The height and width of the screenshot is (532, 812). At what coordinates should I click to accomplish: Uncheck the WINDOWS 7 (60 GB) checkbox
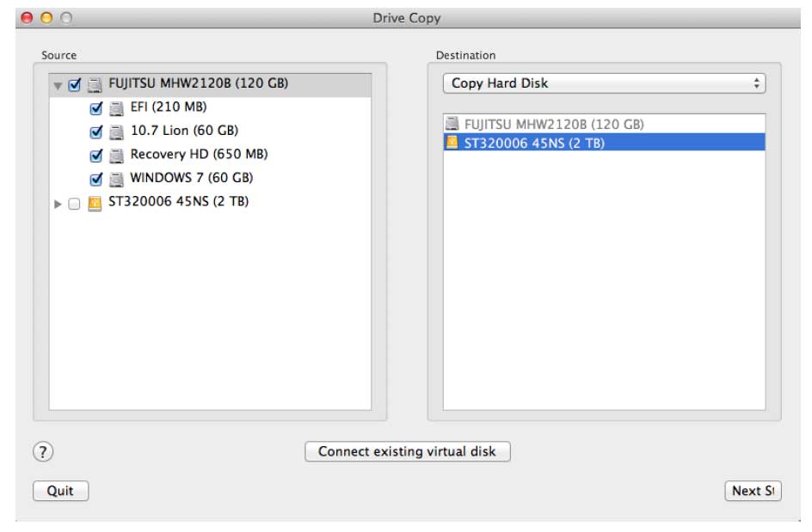point(96,179)
